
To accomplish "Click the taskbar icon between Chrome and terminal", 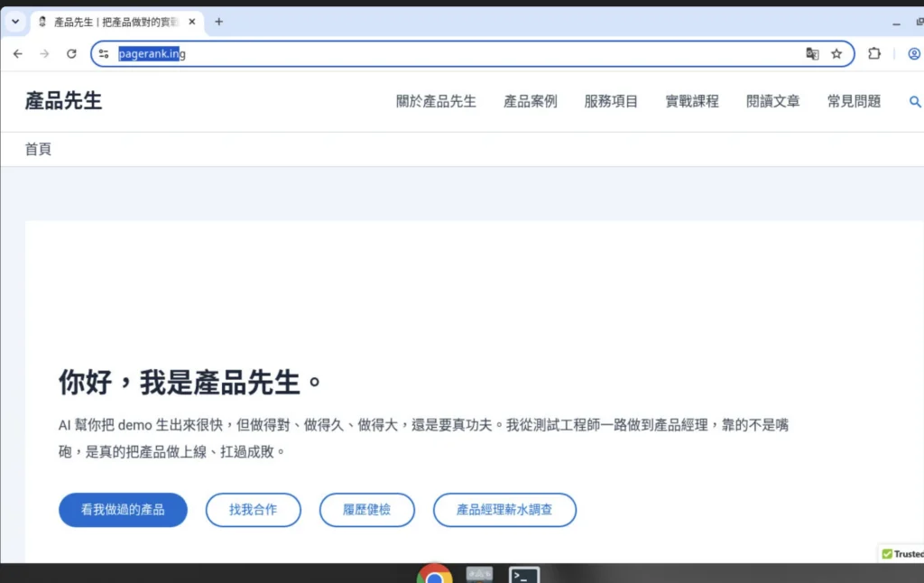I will (x=479, y=575).
